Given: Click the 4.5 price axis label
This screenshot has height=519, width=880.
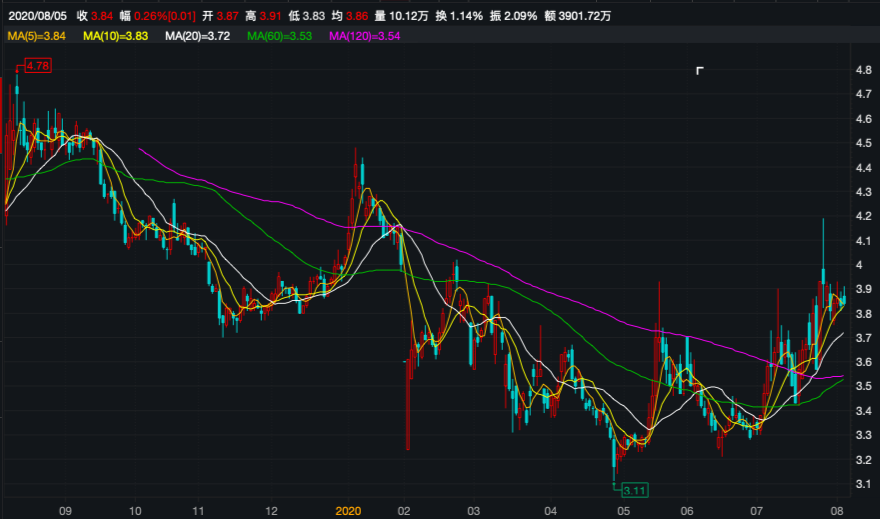Looking at the screenshot, I should pos(864,143).
